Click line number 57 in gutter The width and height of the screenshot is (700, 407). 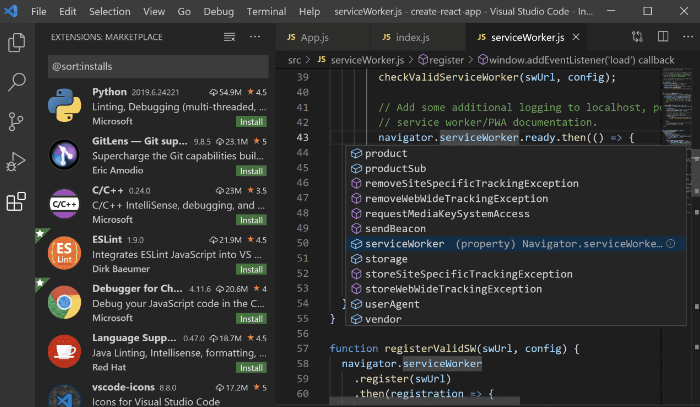click(x=303, y=349)
